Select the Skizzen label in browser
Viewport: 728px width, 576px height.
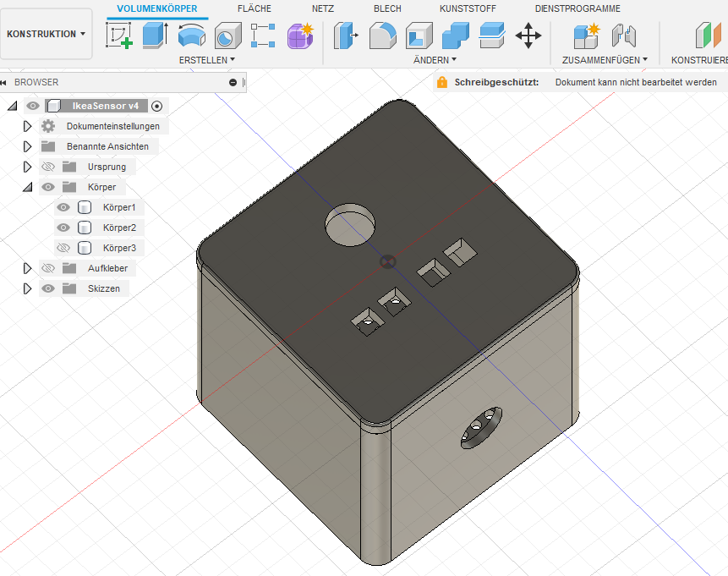[103, 288]
